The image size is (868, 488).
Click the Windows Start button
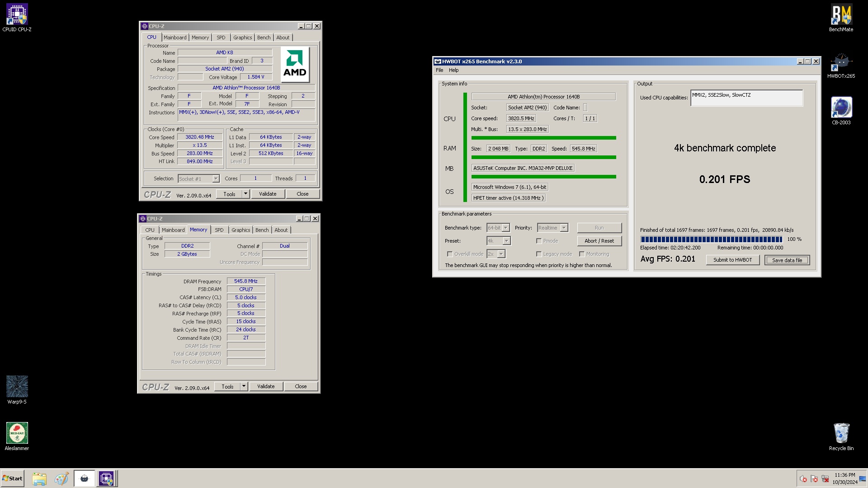[12, 479]
